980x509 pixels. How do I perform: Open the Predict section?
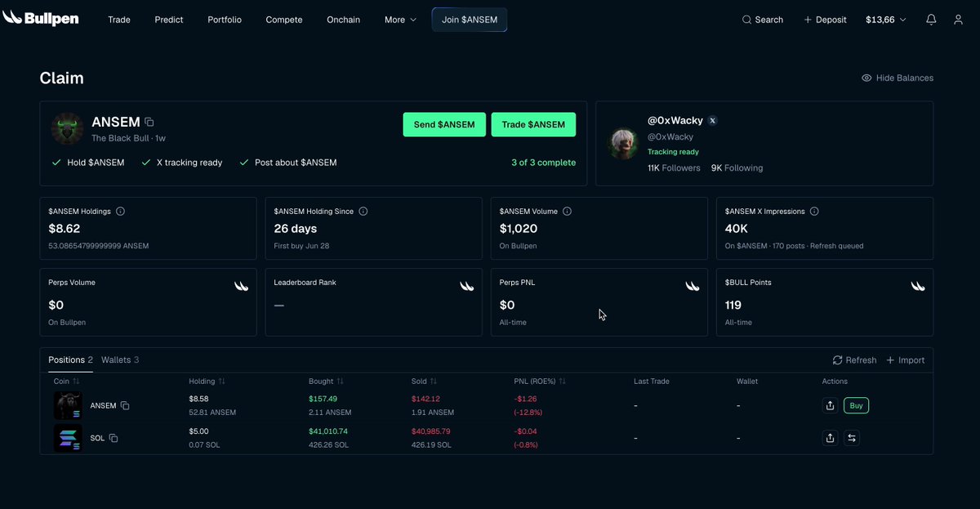tap(169, 20)
